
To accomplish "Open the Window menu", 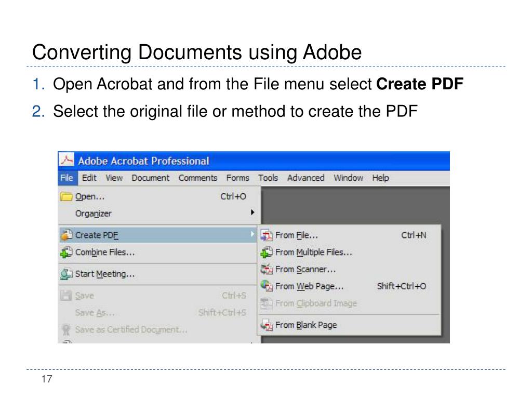I will click(349, 178).
